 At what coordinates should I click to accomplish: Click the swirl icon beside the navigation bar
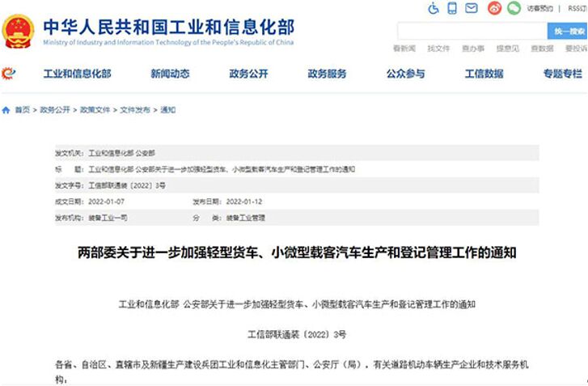pos(8,73)
